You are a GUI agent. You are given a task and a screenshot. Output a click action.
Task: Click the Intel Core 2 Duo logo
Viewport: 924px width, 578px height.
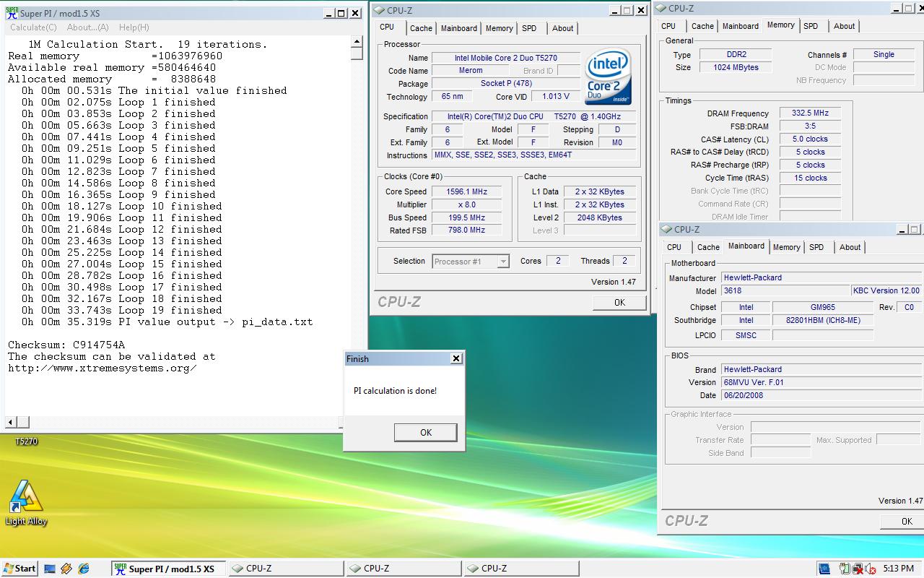(608, 76)
